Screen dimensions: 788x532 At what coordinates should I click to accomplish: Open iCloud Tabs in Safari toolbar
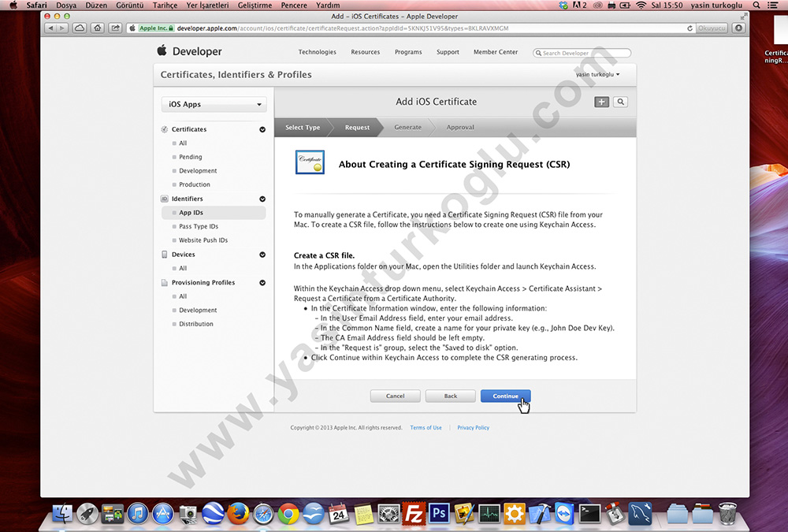[80, 28]
